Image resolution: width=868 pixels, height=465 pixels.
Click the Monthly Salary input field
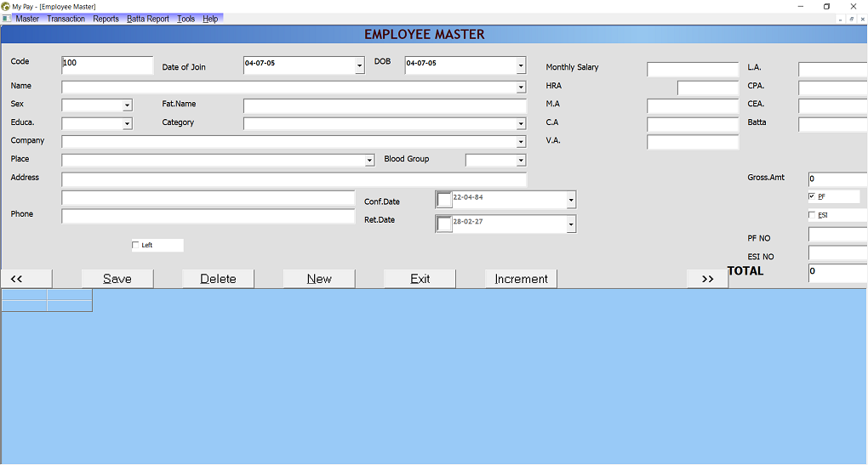coord(692,70)
